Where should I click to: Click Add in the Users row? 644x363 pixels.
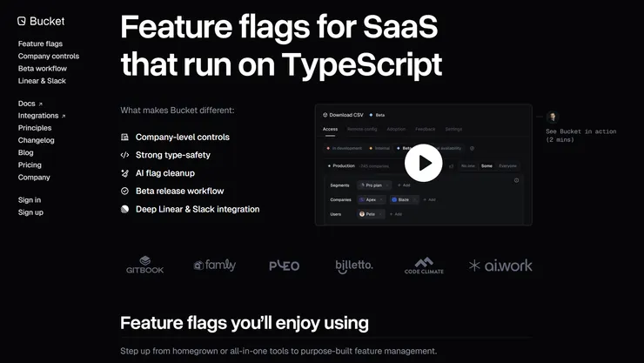pyautogui.click(x=395, y=214)
